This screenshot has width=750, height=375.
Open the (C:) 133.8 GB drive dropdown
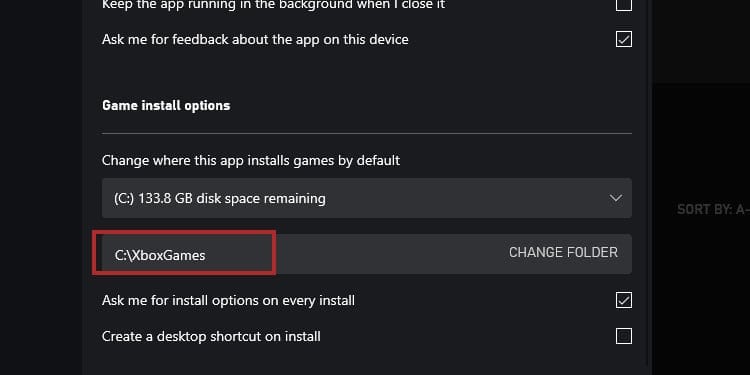pos(367,198)
